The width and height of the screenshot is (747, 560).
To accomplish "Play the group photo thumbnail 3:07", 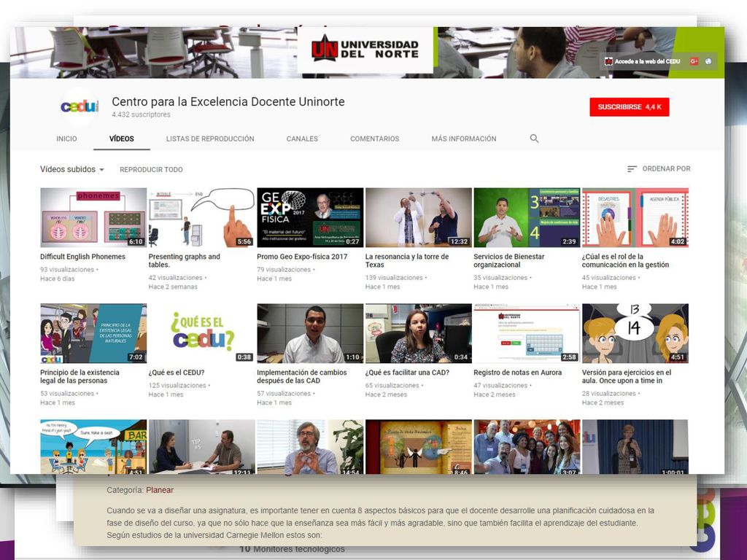I will (527, 447).
